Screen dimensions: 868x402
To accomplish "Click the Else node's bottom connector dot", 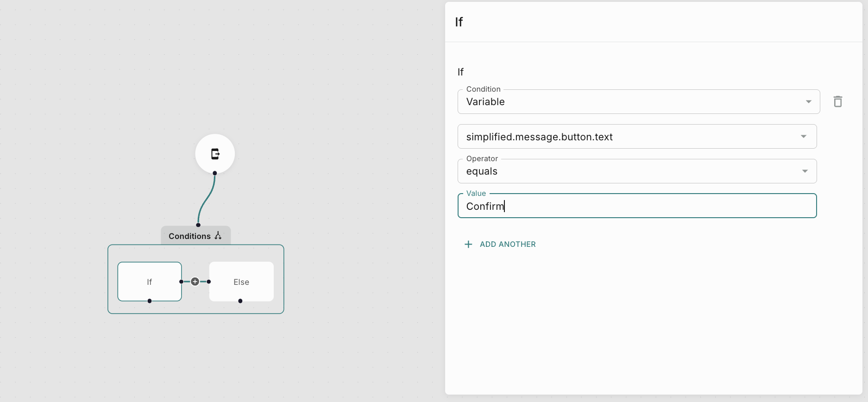I will coord(240,301).
